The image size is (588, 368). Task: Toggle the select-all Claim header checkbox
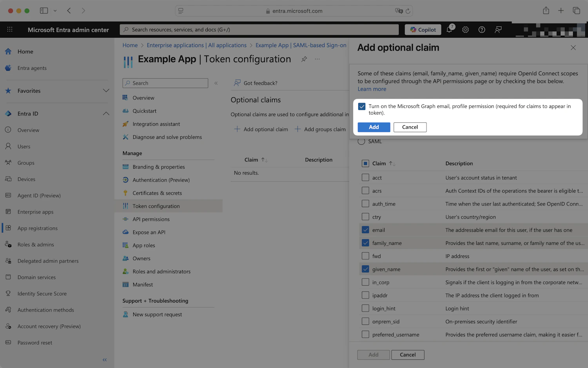coord(365,163)
